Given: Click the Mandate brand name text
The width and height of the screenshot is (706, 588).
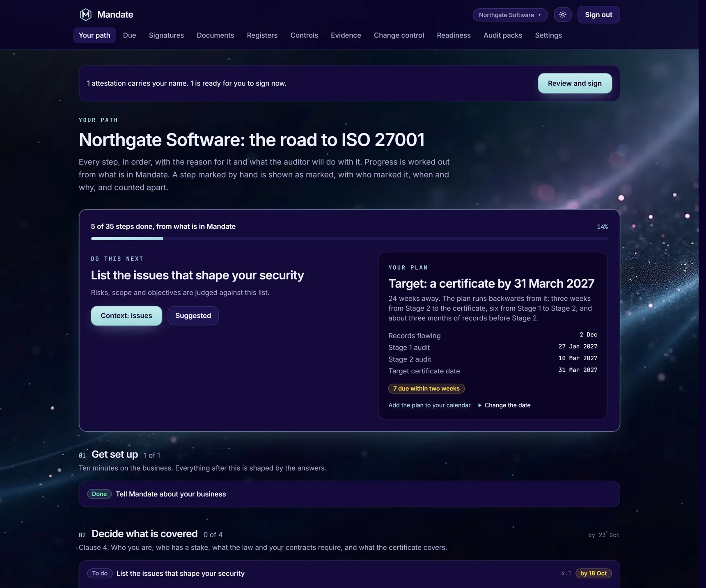Looking at the screenshot, I should 115,15.
